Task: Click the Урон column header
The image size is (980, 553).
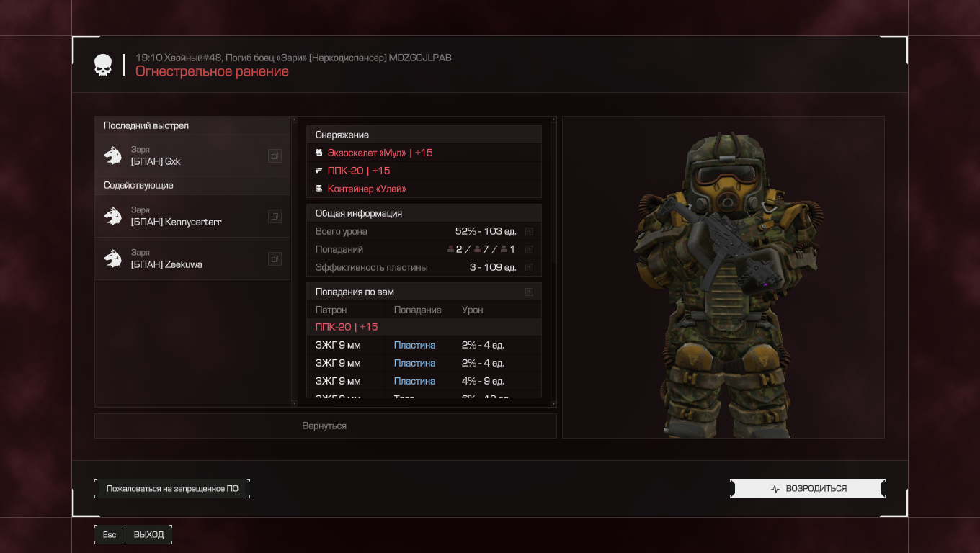Action: [472, 310]
